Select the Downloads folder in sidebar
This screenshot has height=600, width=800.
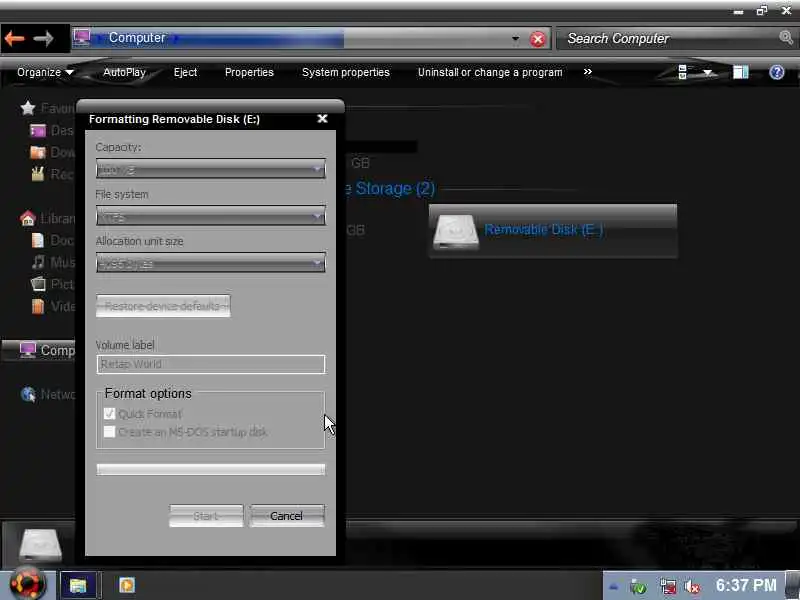(x=52, y=153)
